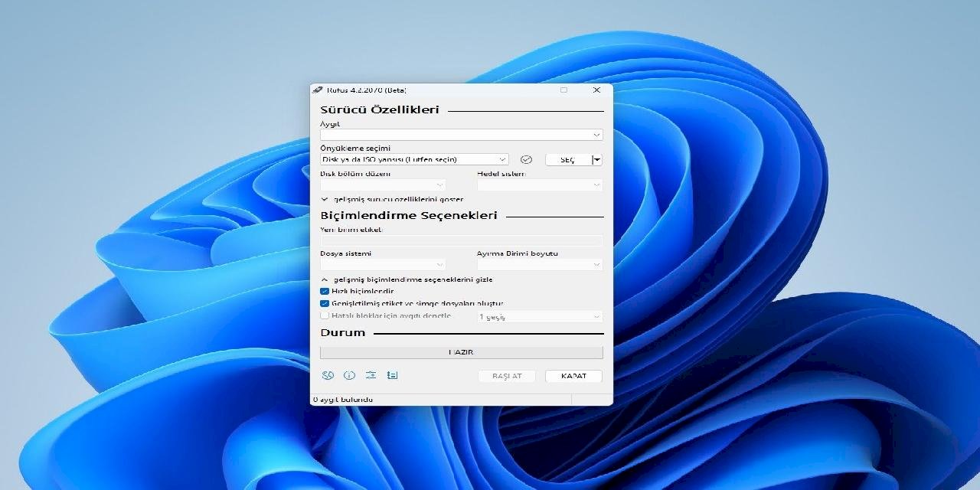Open the SEÇ button download dropdown arrow
The width and height of the screenshot is (980, 490).
596,159
